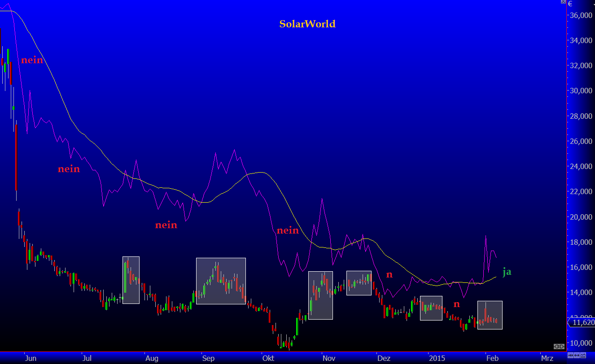Click the 2015 label on the time axis
This screenshot has width=595, height=364.
(436, 358)
